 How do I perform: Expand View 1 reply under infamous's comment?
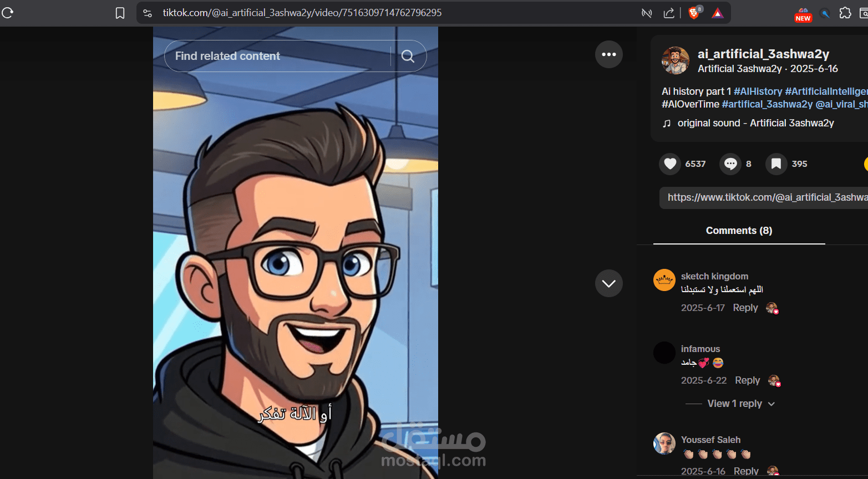[x=741, y=404]
